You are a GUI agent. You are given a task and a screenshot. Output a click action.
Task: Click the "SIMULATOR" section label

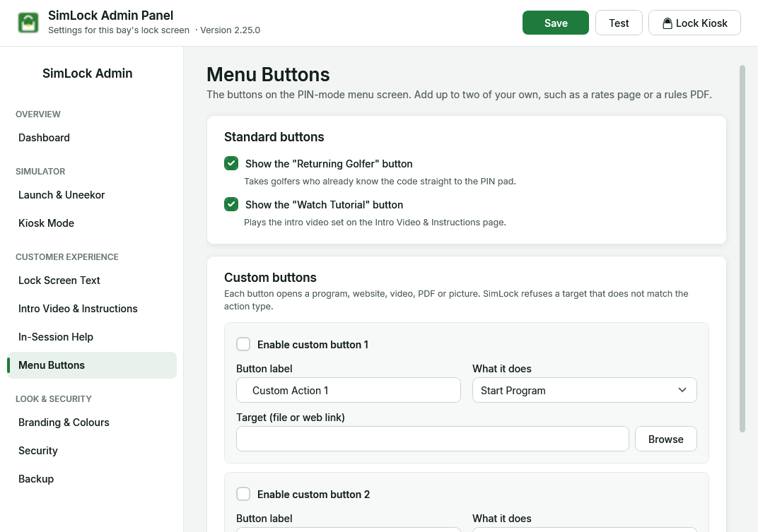pyautogui.click(x=40, y=172)
